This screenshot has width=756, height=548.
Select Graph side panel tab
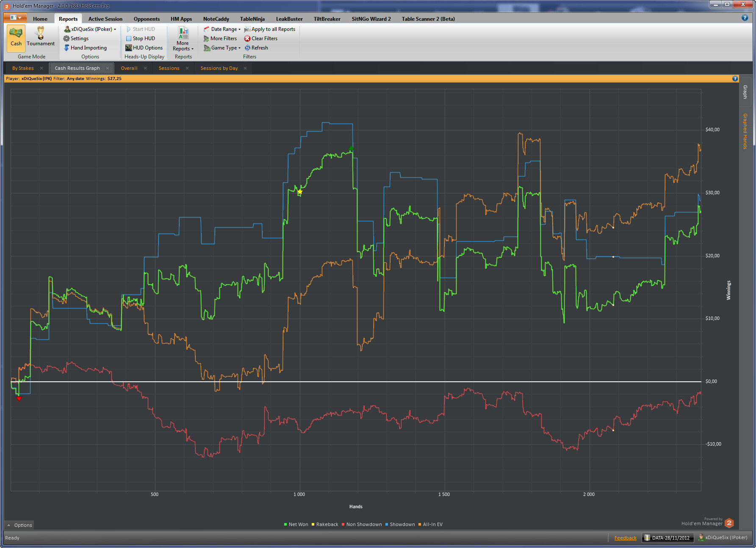(x=745, y=92)
